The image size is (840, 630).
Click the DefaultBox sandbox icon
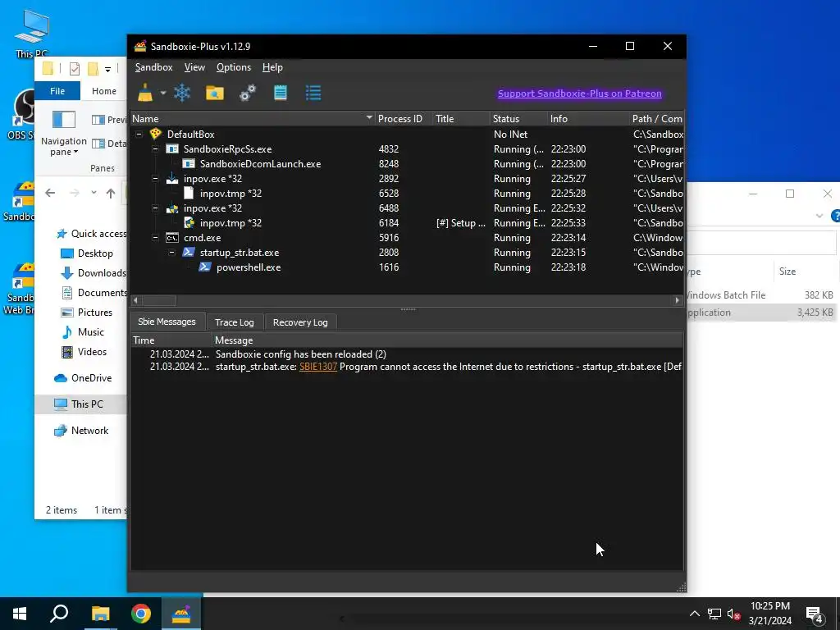pyautogui.click(x=155, y=134)
